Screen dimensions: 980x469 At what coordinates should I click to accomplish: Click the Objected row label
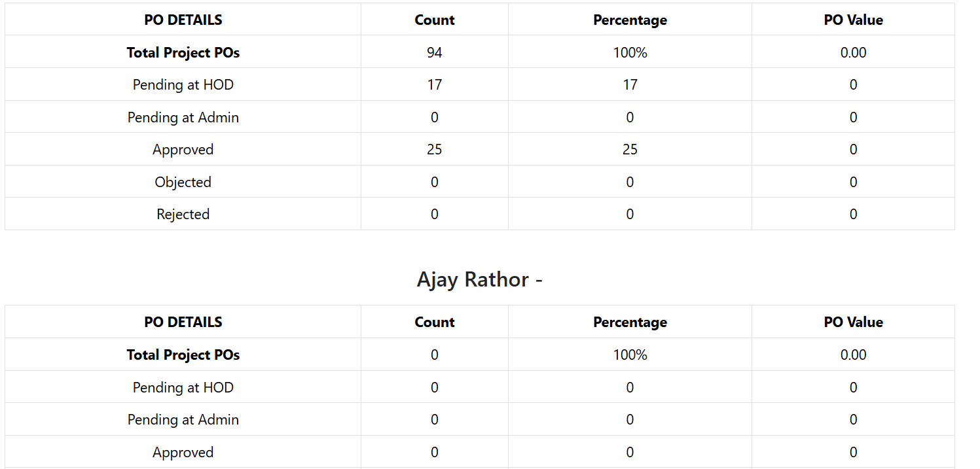[183, 182]
